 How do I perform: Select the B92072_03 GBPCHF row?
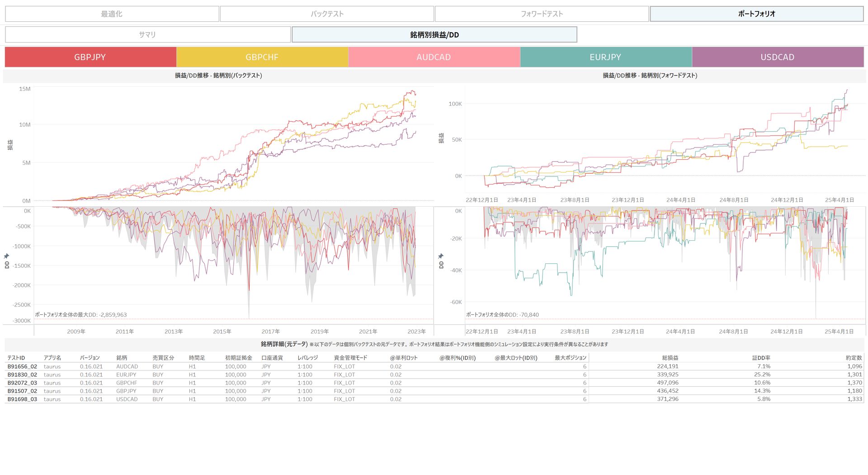22,383
